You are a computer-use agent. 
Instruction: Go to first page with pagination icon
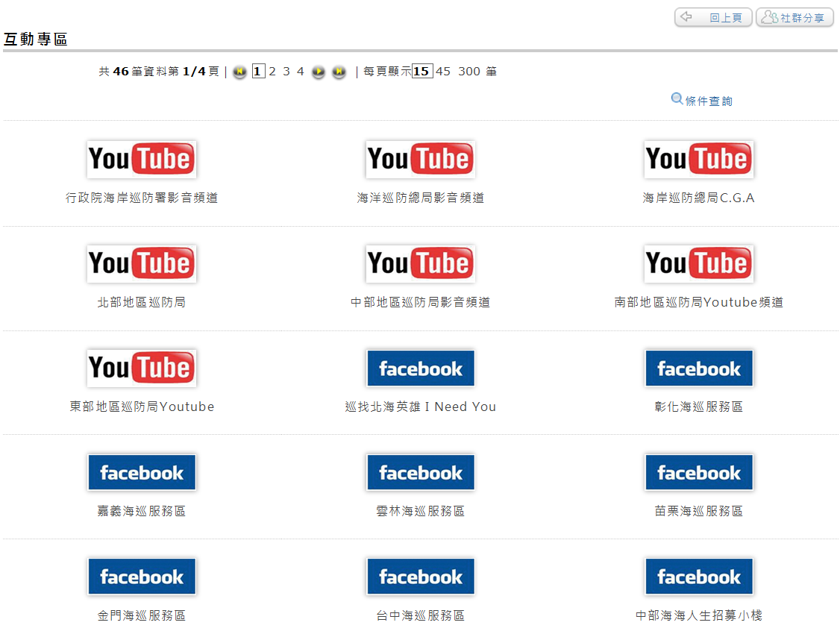pos(240,71)
